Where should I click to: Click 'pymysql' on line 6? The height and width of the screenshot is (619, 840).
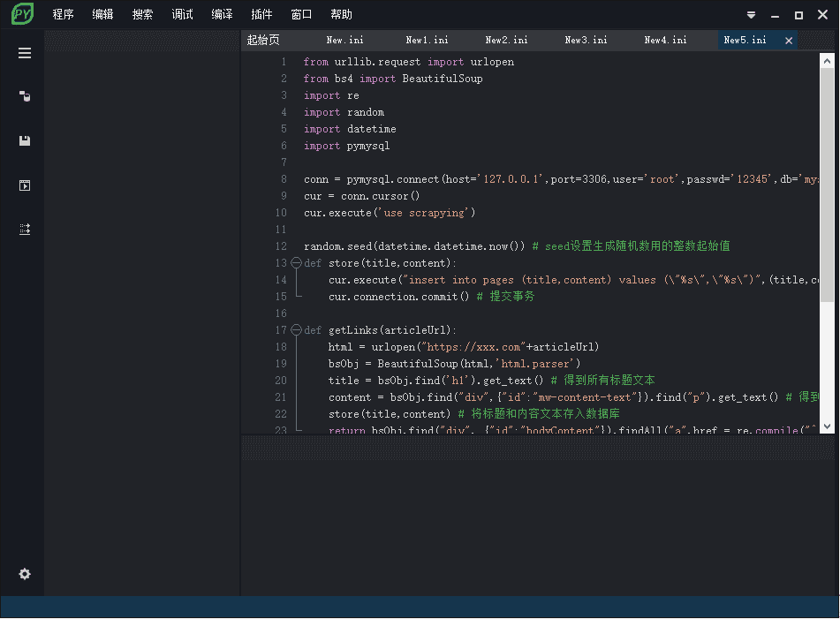pos(368,146)
